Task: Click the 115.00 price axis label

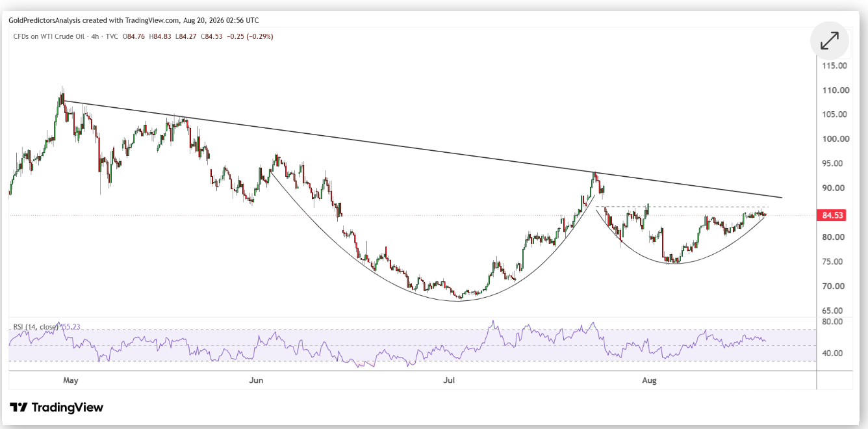Action: tap(834, 66)
